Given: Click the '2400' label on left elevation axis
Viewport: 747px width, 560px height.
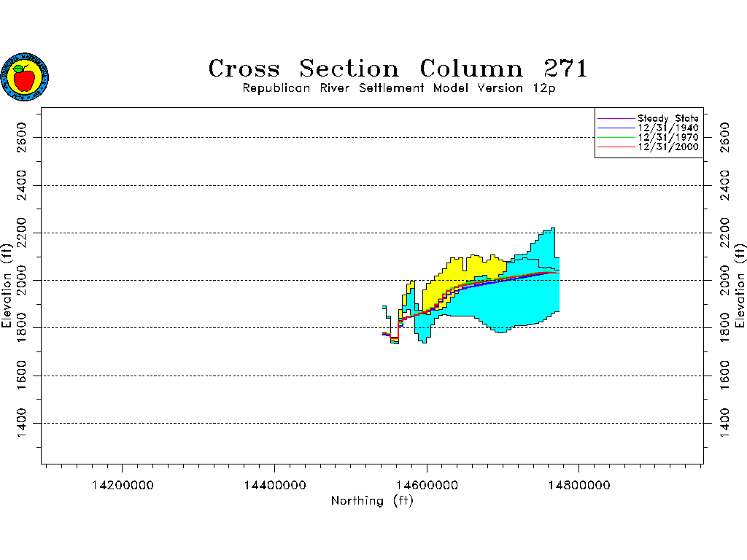Looking at the screenshot, I should 21,185.
